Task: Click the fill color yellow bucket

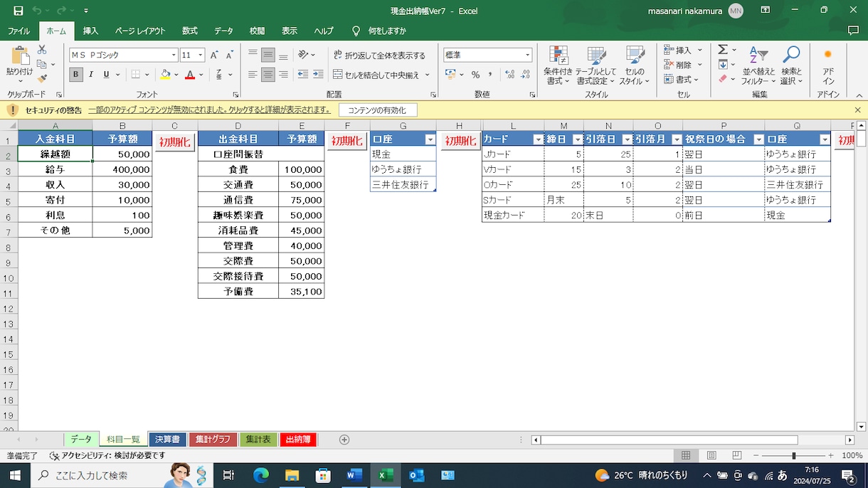Action: point(165,74)
